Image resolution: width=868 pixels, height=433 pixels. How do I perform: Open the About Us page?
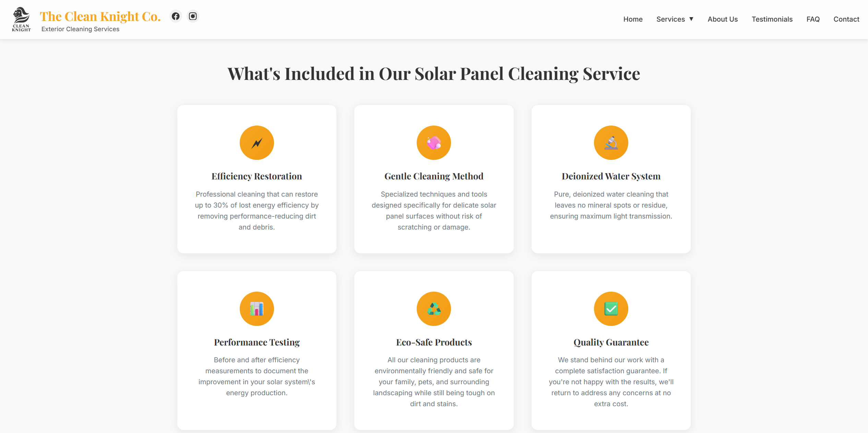click(722, 19)
